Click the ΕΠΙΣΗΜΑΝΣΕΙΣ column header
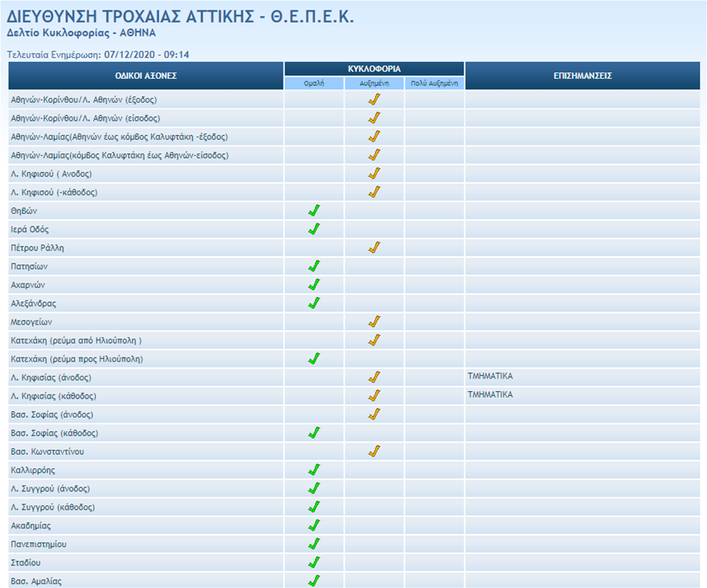 [x=582, y=76]
